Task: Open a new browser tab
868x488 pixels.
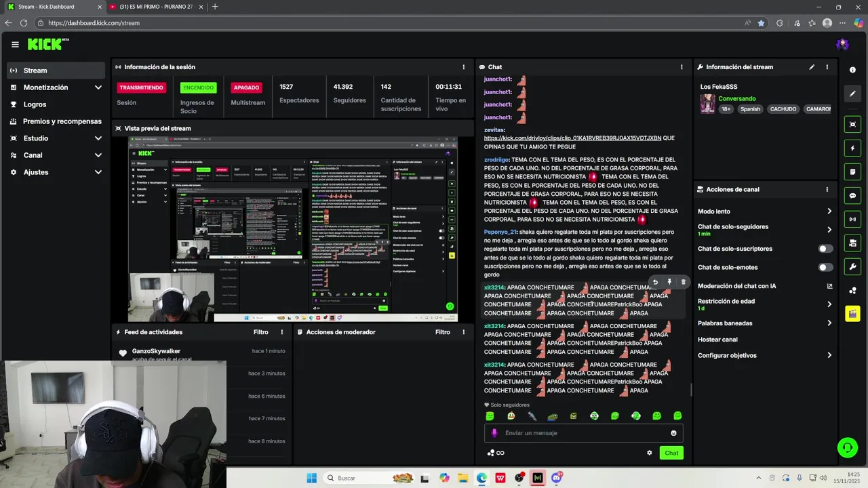Action: pyautogui.click(x=215, y=7)
